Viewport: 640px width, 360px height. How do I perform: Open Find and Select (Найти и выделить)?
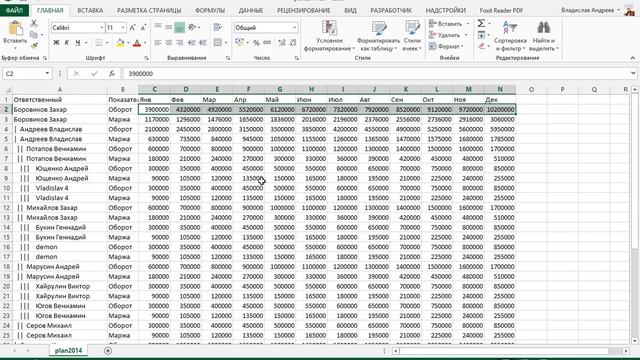(543, 36)
